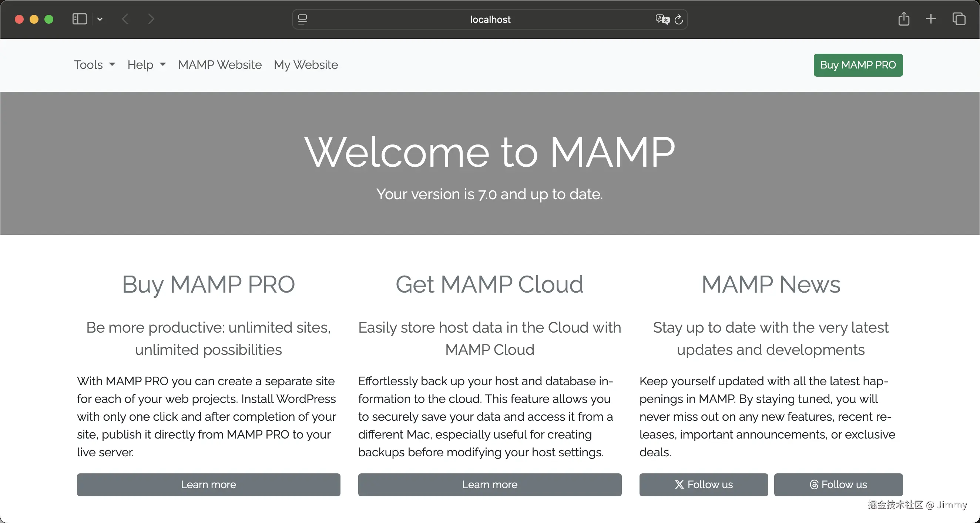This screenshot has height=523, width=980.
Task: Open the sidebar options chevron dropdown
Action: coord(100,19)
